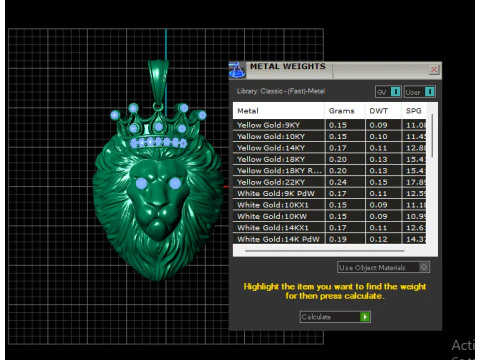Click the DWT column header
The height and width of the screenshot is (360, 480).
coord(383,111)
